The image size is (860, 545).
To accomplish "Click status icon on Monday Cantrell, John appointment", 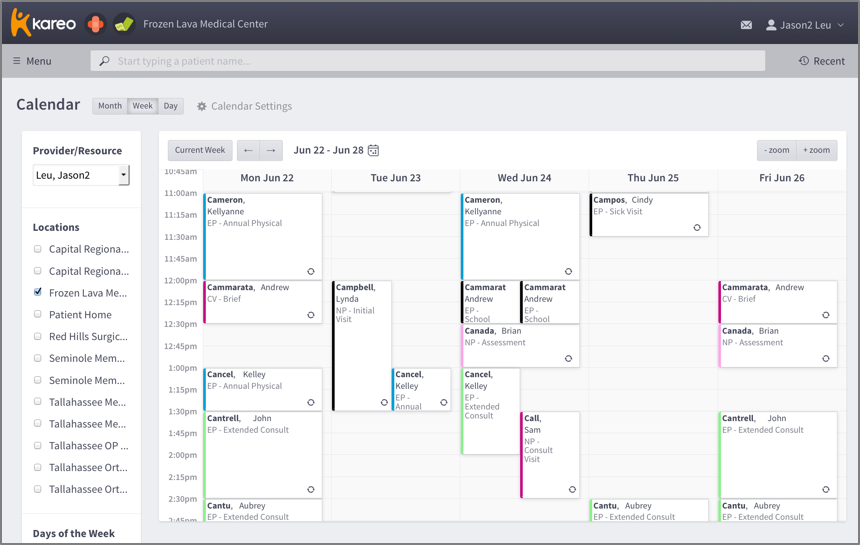I will pyautogui.click(x=311, y=490).
